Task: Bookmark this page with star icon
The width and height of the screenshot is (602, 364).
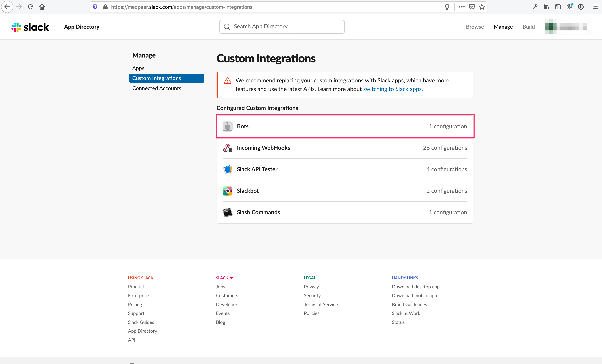Action: point(482,7)
